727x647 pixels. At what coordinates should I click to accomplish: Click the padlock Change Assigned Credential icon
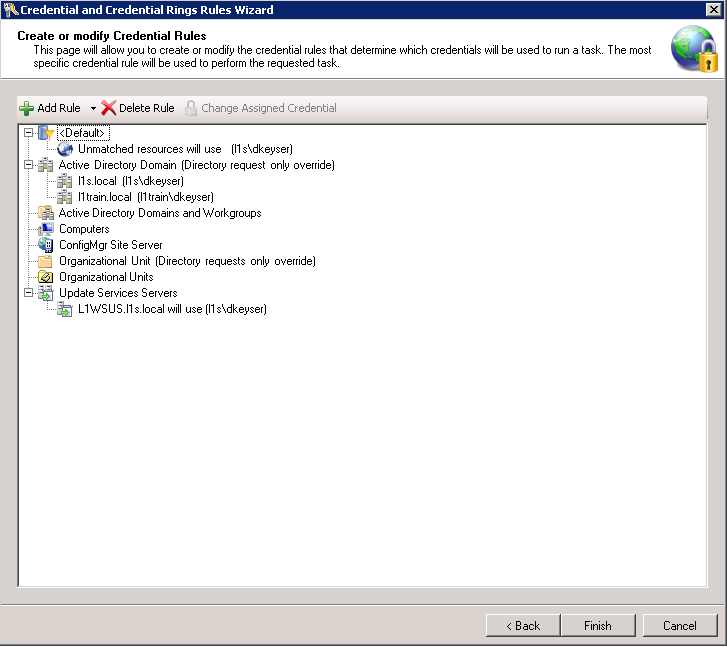(x=191, y=108)
